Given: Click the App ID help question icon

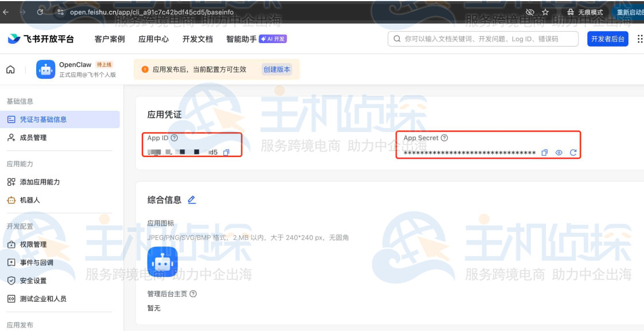Looking at the screenshot, I should click(174, 138).
